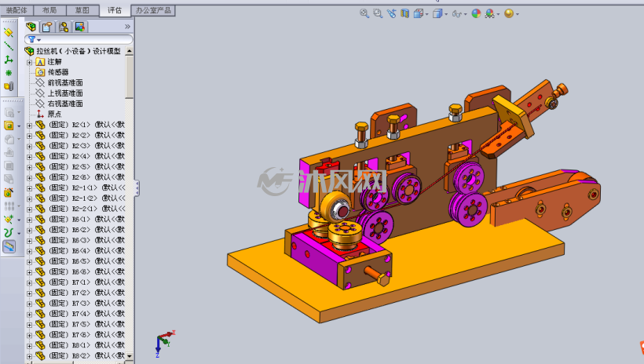Click the smart fasteners toolbox icon

click(9, 192)
